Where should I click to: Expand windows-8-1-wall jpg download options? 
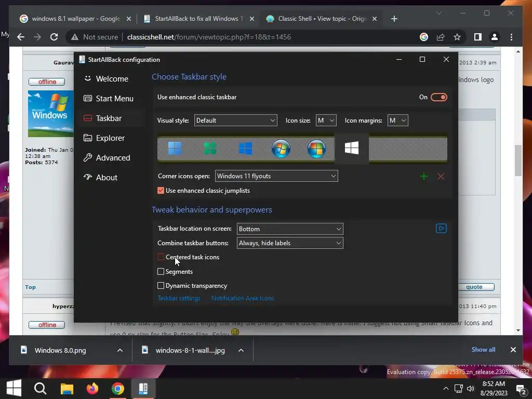[x=241, y=350]
